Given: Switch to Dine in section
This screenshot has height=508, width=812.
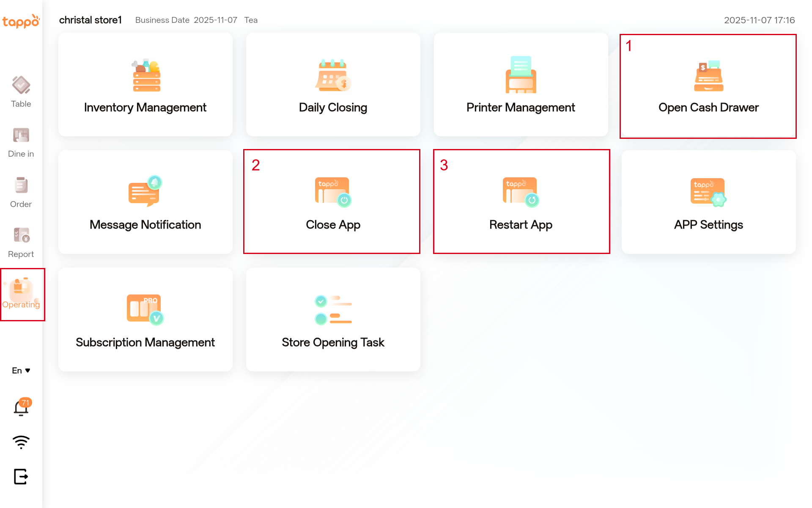Looking at the screenshot, I should click(21, 142).
